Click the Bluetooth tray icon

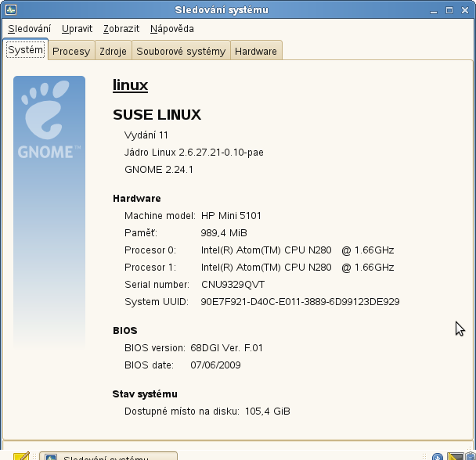[438, 456]
